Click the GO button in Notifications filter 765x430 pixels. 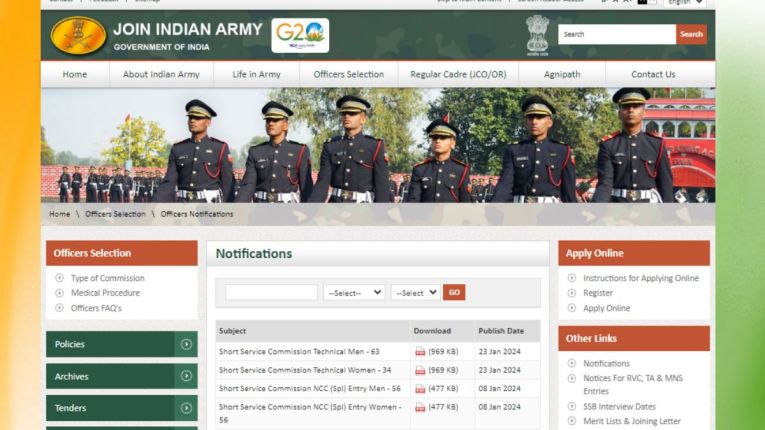pos(454,292)
